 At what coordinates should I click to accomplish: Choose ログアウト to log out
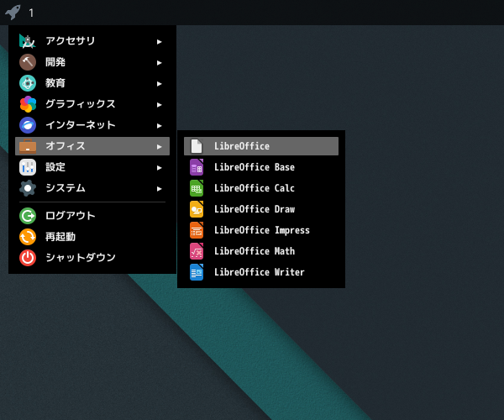tap(92, 216)
